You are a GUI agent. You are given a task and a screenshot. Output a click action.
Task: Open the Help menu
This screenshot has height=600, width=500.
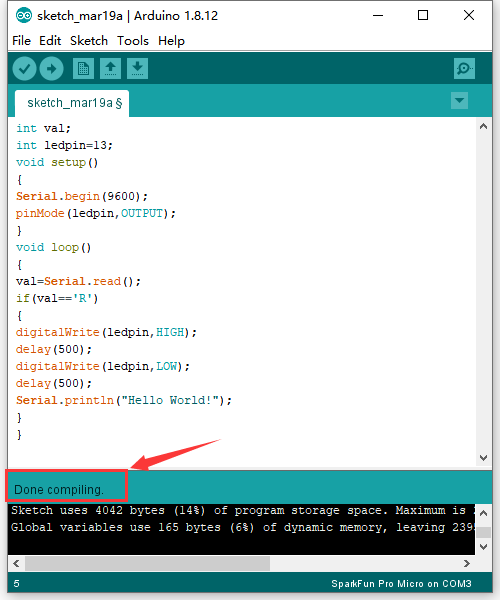coord(171,41)
